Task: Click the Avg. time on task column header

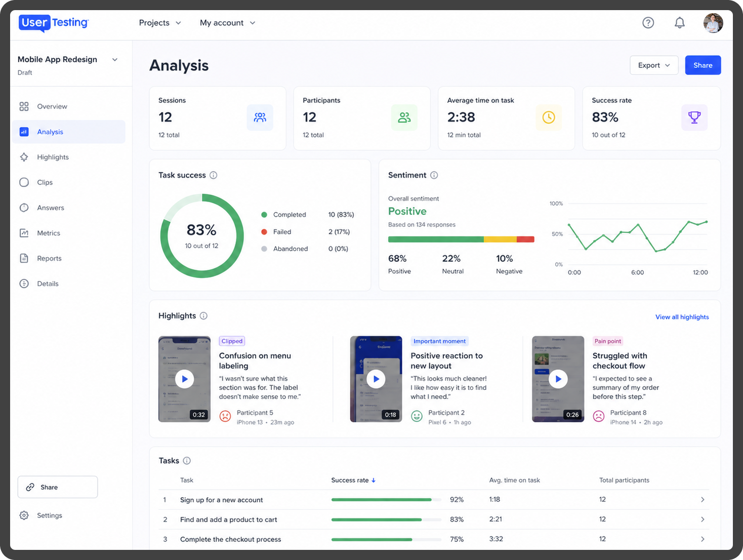Action: click(515, 481)
